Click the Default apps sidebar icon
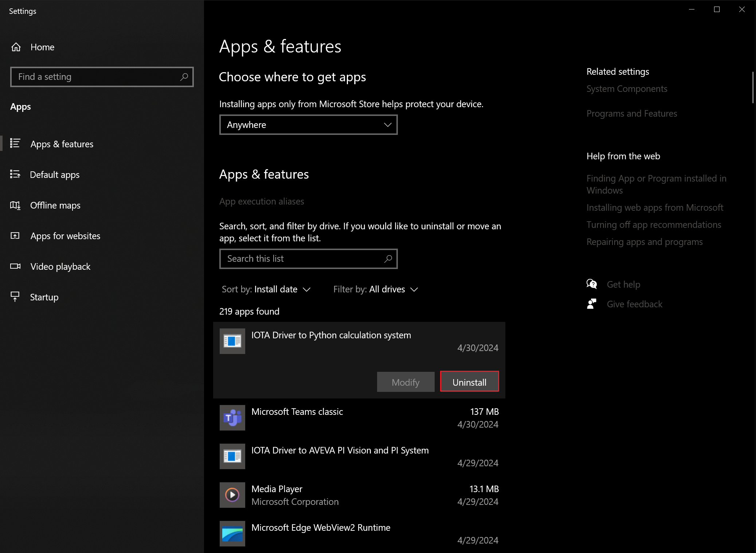 pos(15,174)
